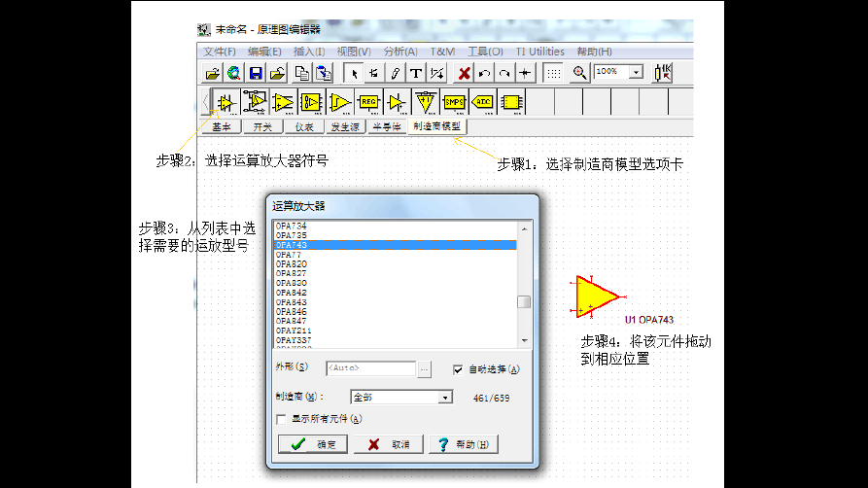Select the ADC component icon
The image size is (868, 488).
click(483, 102)
